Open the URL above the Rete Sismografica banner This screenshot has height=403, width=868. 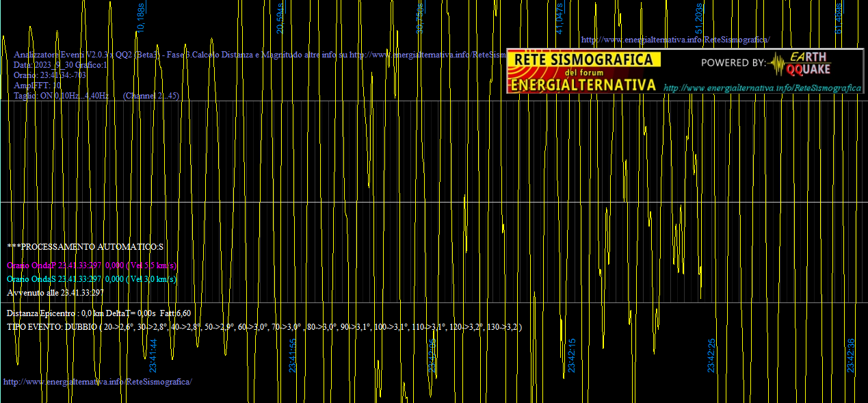[675, 40]
